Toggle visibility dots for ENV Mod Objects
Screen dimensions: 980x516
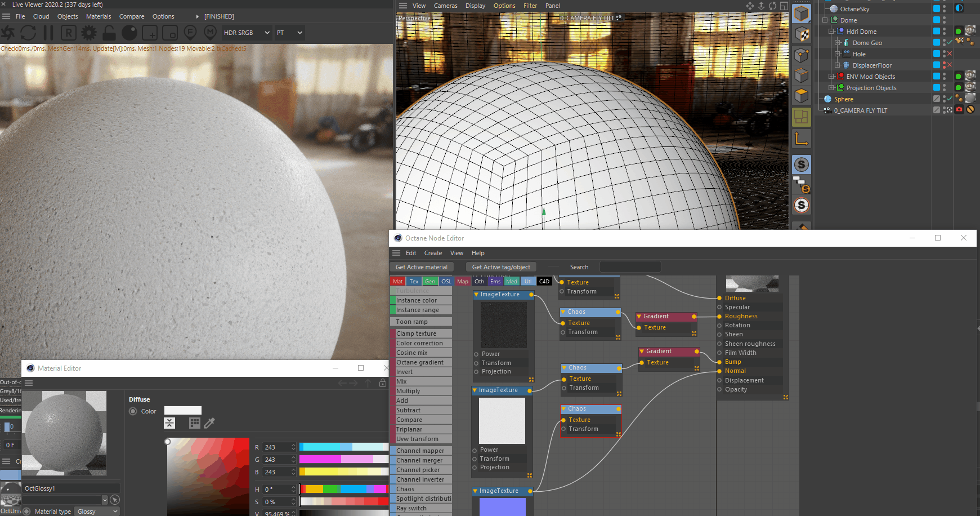pyautogui.click(x=945, y=76)
